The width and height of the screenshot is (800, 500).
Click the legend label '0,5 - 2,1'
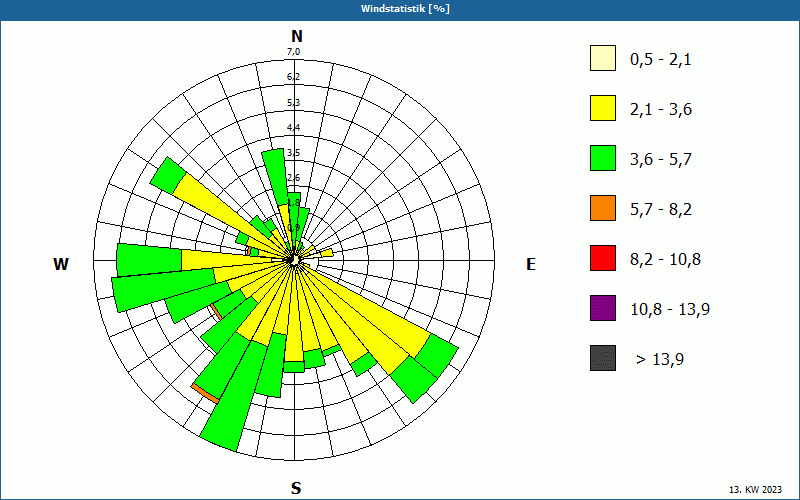click(661, 60)
